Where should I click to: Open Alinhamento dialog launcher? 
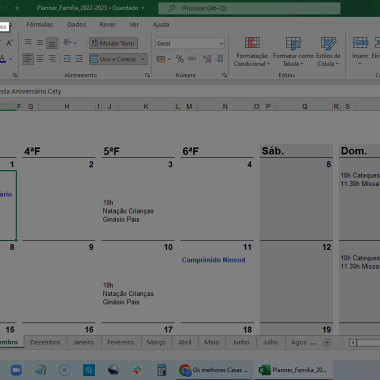pos(147,75)
